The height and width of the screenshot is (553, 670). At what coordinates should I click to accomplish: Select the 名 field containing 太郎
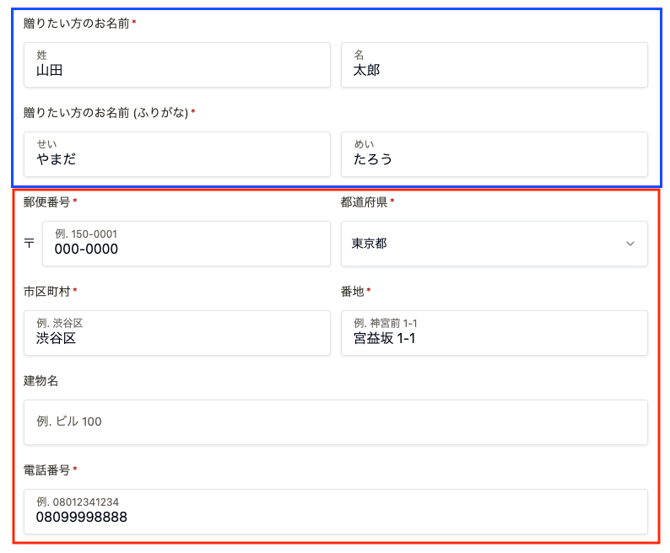click(494, 64)
